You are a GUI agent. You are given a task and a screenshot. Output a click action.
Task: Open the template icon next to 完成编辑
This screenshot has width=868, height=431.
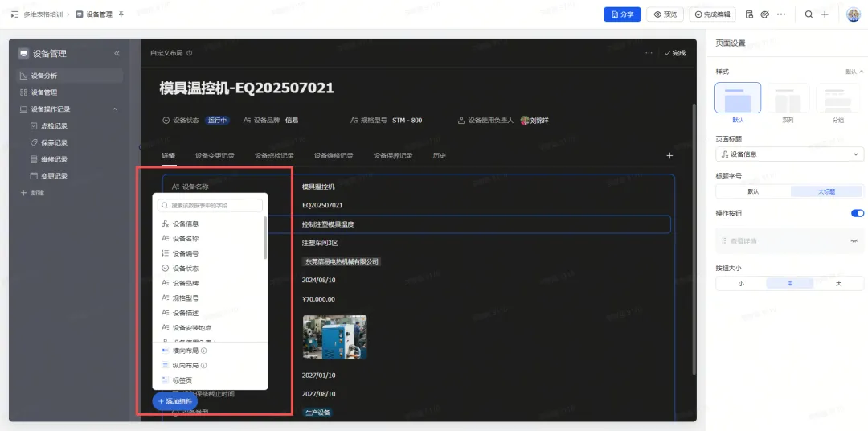(x=750, y=14)
